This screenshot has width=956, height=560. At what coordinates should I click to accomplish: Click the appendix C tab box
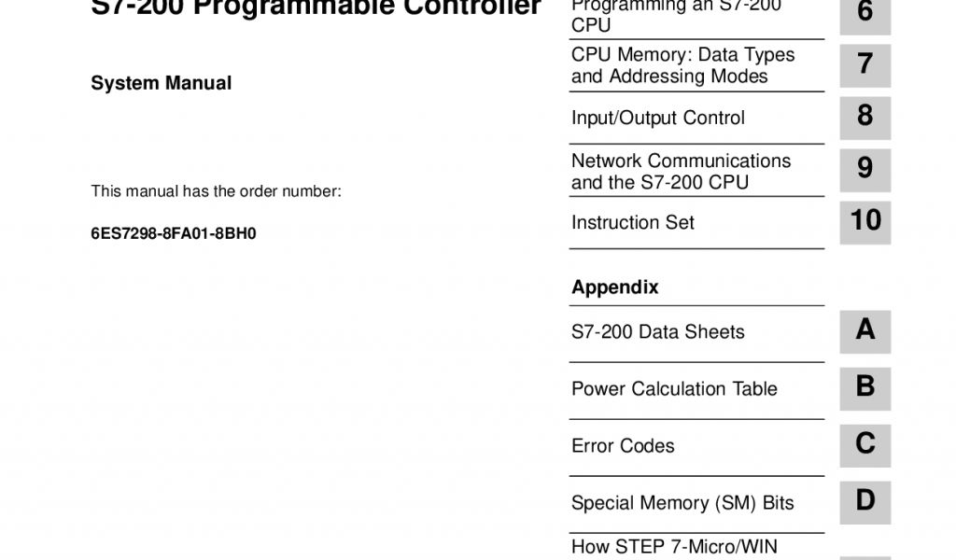[x=865, y=444]
